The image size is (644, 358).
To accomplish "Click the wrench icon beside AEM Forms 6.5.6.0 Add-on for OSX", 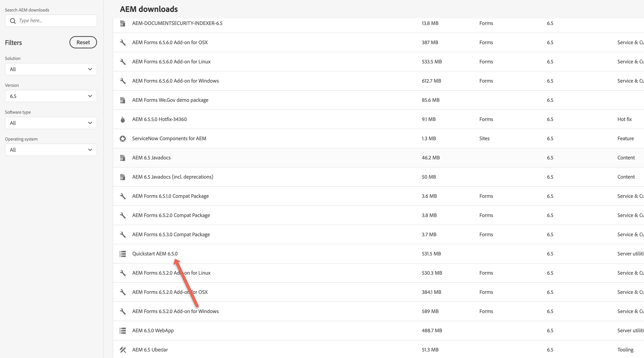I will tap(123, 42).
